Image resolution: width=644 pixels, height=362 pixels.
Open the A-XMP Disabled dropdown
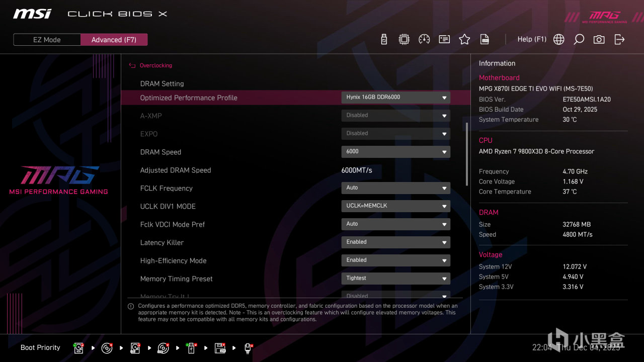396,116
